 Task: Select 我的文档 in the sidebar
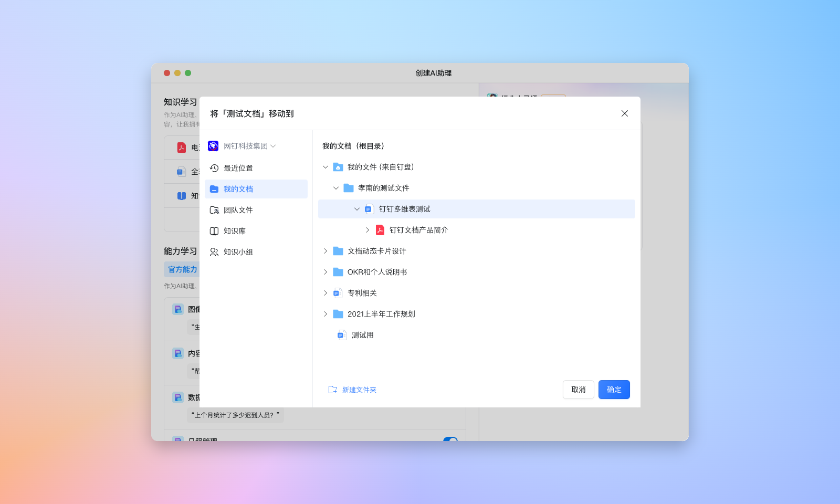tap(256, 189)
